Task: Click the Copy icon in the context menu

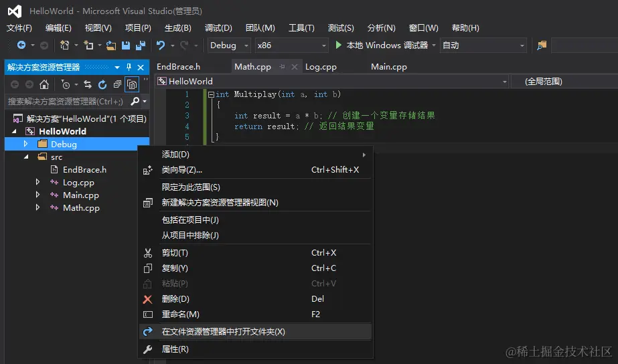Action: (148, 268)
